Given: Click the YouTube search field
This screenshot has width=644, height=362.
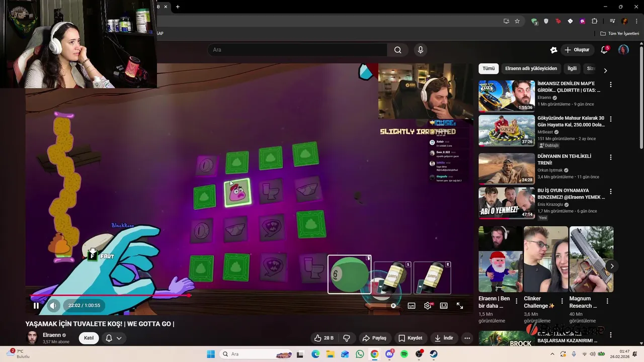Looking at the screenshot, I should click(297, 50).
